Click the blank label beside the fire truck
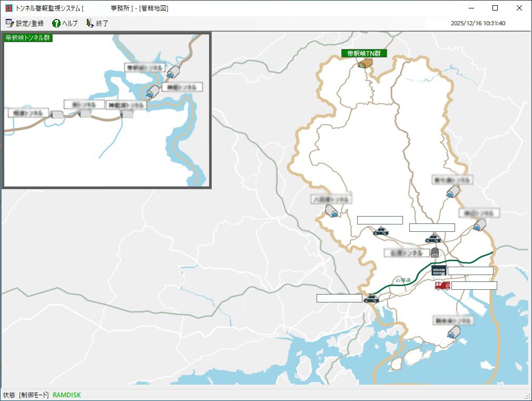This screenshot has width=532, height=401. 474,286
